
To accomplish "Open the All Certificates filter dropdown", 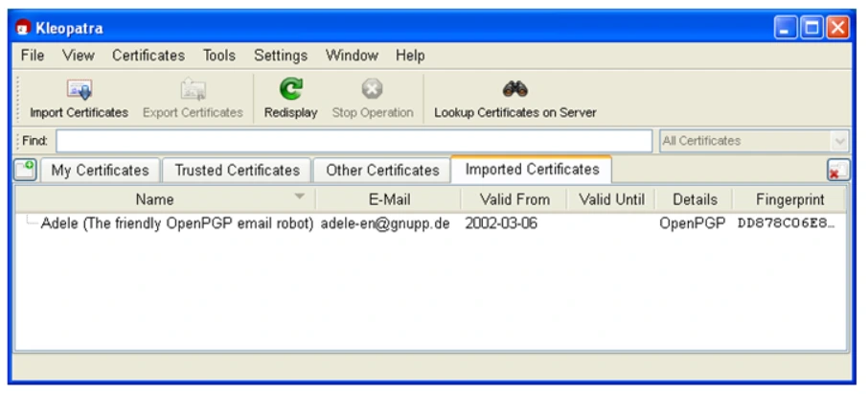I will [x=754, y=141].
